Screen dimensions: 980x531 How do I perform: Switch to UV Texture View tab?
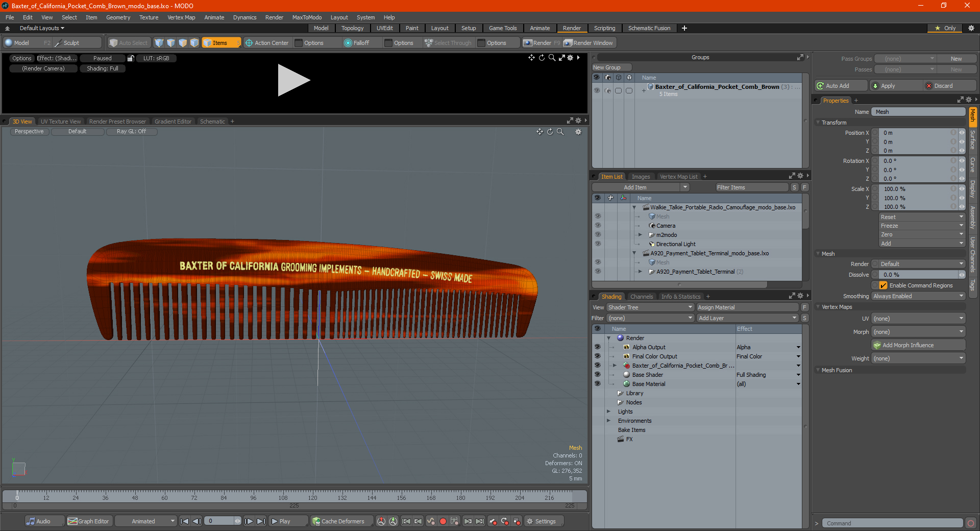pos(61,122)
